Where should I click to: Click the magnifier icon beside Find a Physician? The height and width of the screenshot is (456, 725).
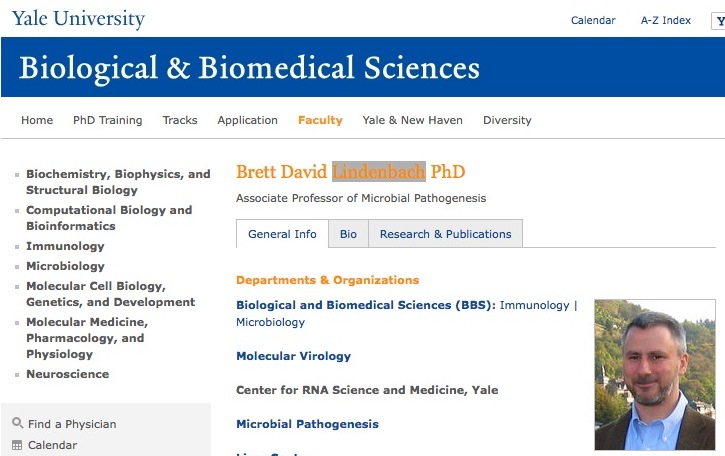pos(17,424)
